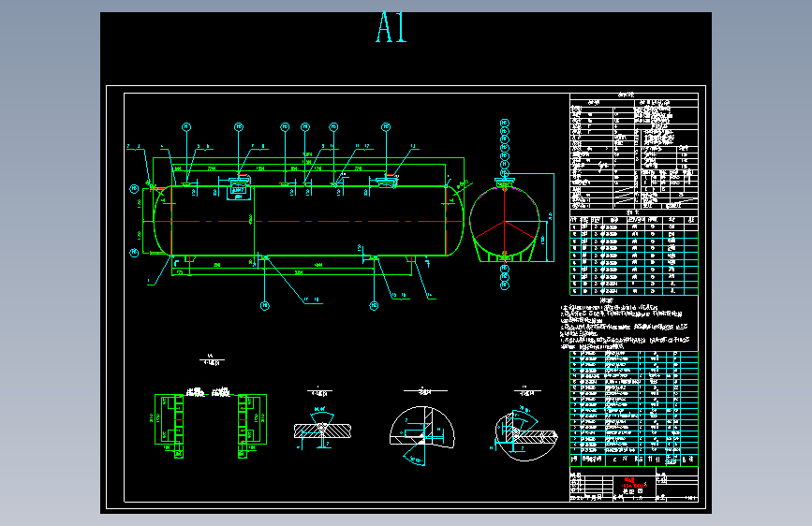Select the right green saddle bracket detail
The image size is (812, 526).
(252, 426)
